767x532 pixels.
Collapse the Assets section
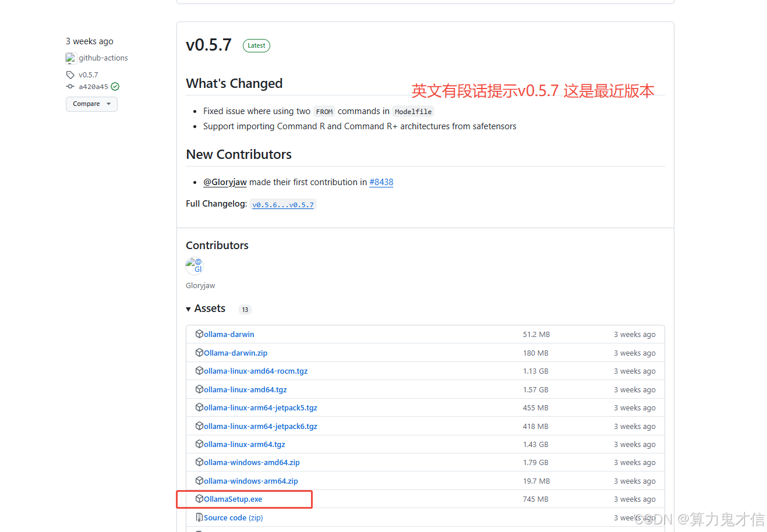206,308
